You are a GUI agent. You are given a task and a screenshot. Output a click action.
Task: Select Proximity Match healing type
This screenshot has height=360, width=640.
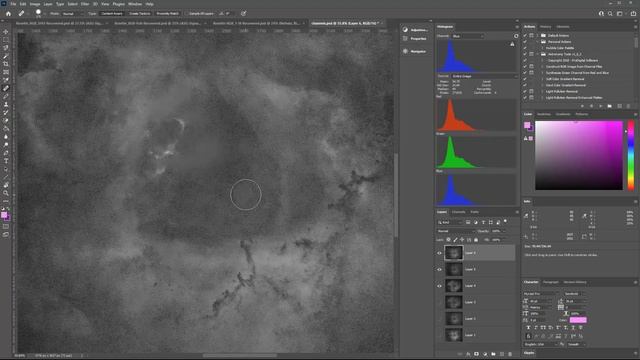167,13
